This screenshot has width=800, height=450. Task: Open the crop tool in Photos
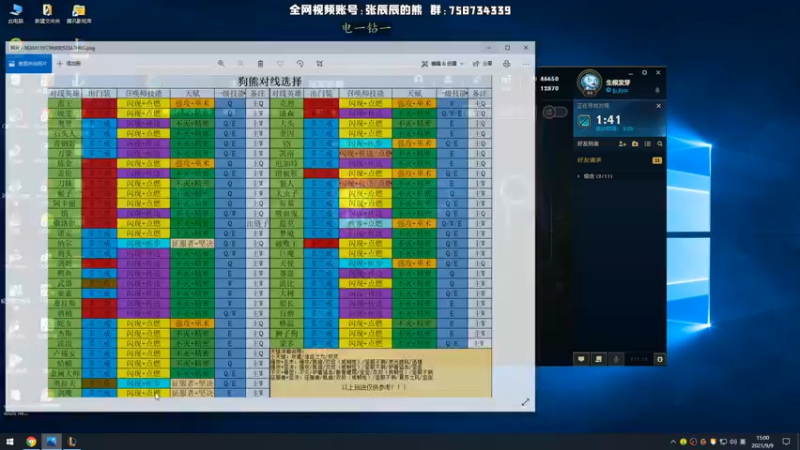(x=319, y=64)
